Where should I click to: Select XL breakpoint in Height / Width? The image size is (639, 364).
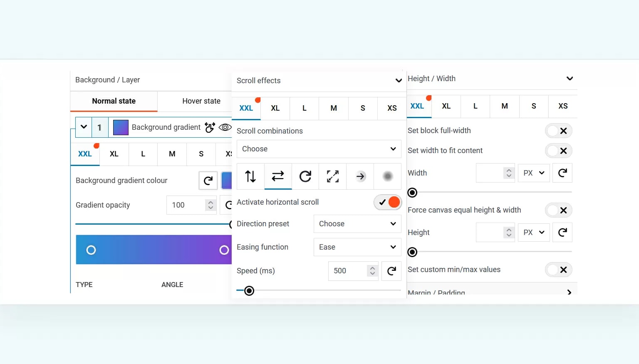click(446, 106)
